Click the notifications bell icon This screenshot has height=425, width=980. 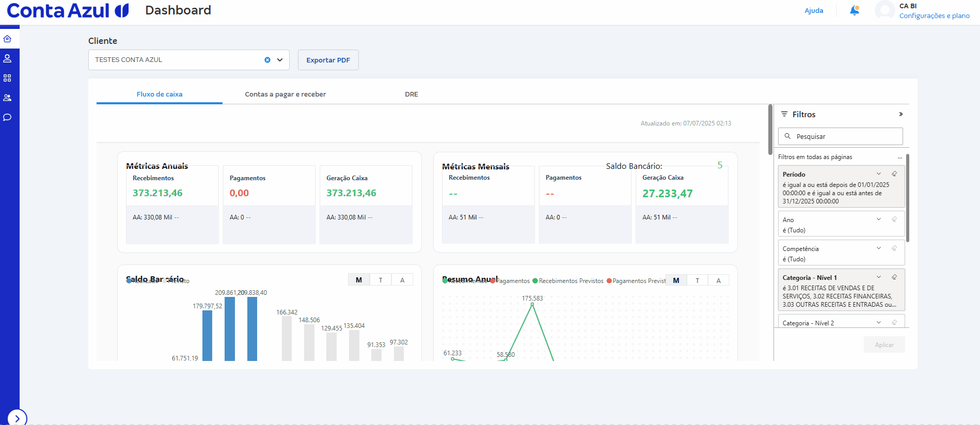855,10
